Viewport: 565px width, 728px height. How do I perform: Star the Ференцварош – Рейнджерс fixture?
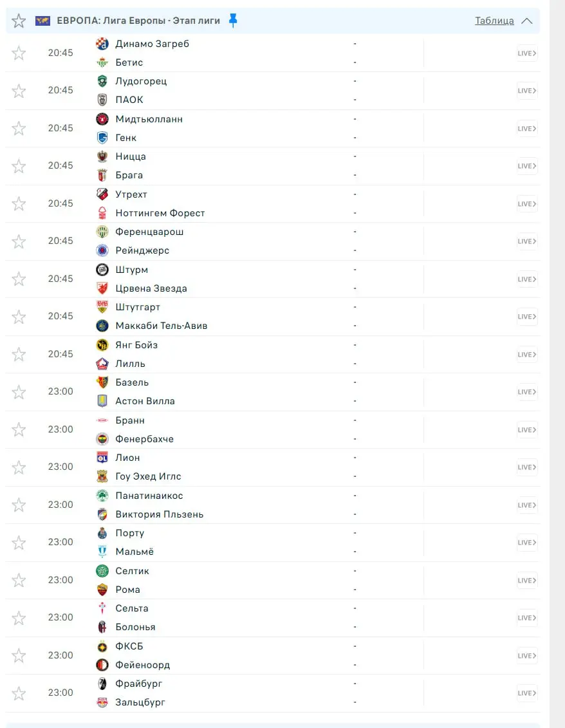[19, 241]
